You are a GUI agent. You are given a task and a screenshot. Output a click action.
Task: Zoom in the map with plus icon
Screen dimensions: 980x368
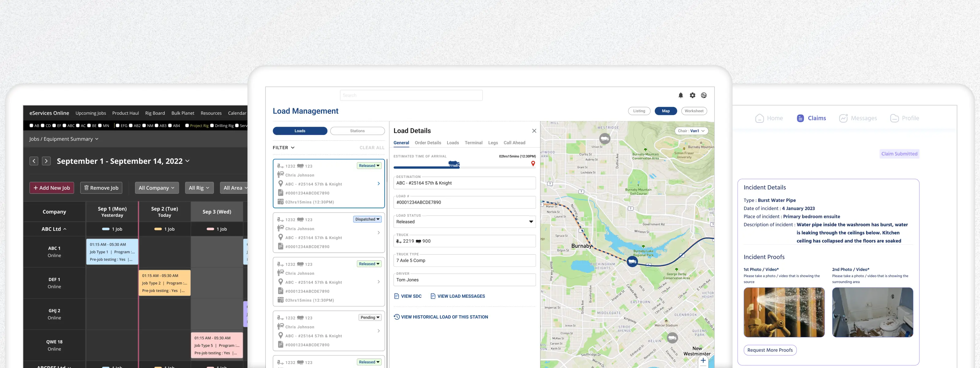703,360
